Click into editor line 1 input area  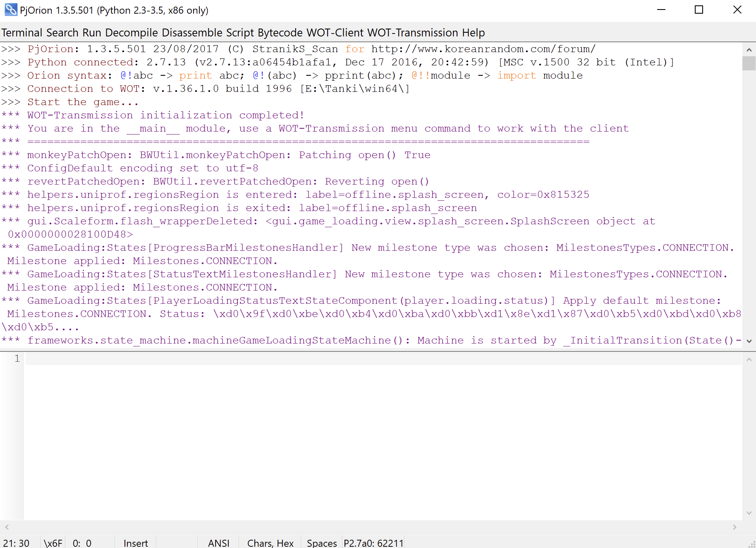click(x=372, y=358)
